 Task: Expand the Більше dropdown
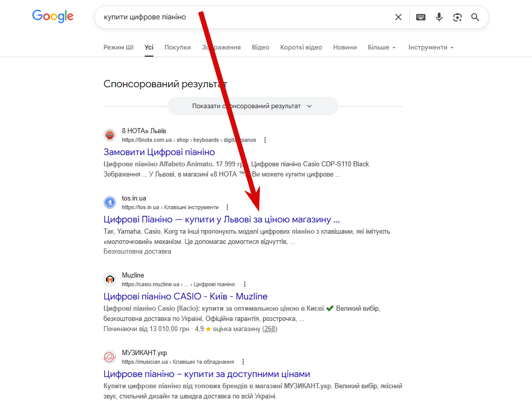point(382,47)
